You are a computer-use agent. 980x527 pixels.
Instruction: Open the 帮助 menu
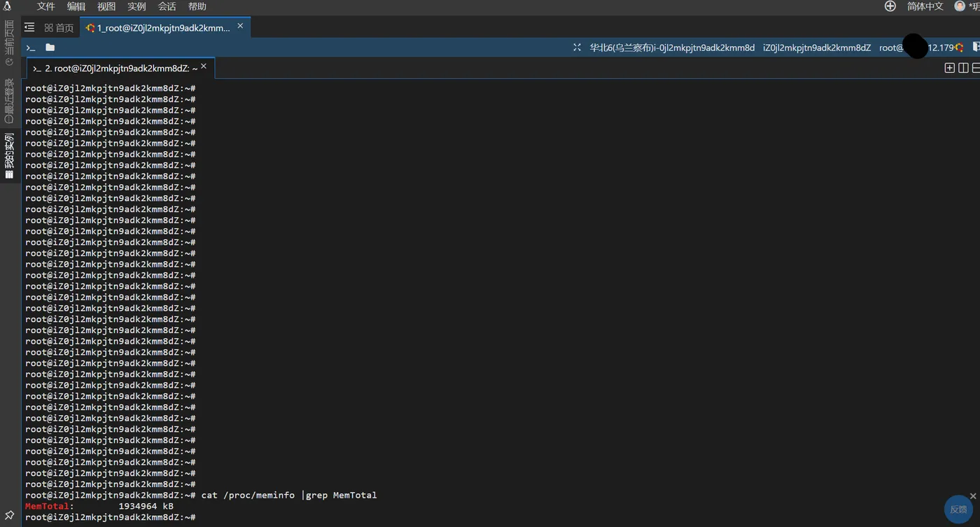(197, 6)
